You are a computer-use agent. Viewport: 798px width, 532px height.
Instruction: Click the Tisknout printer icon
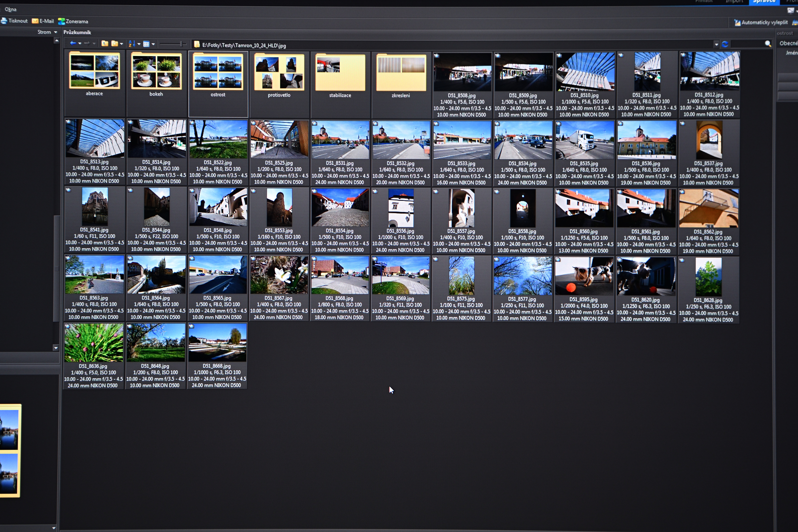click(4, 21)
